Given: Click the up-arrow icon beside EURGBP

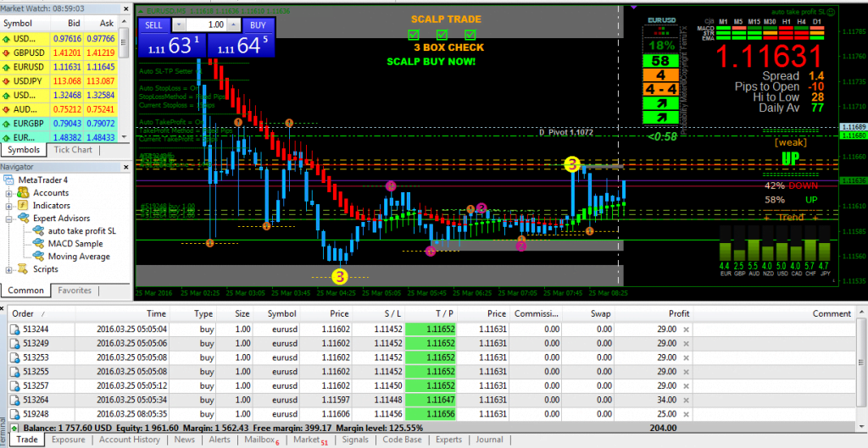Looking at the screenshot, I should 6,124.
